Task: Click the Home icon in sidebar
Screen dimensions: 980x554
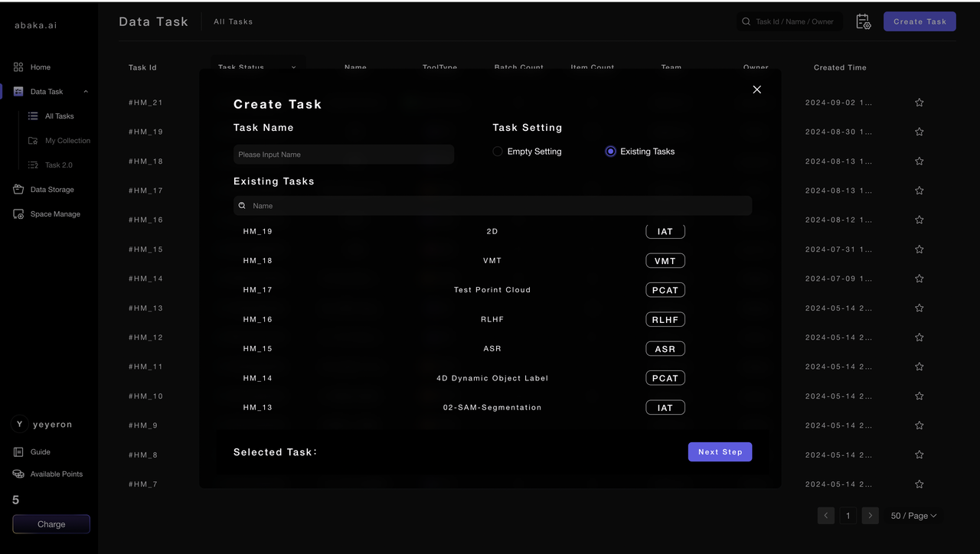Action: 18,67
